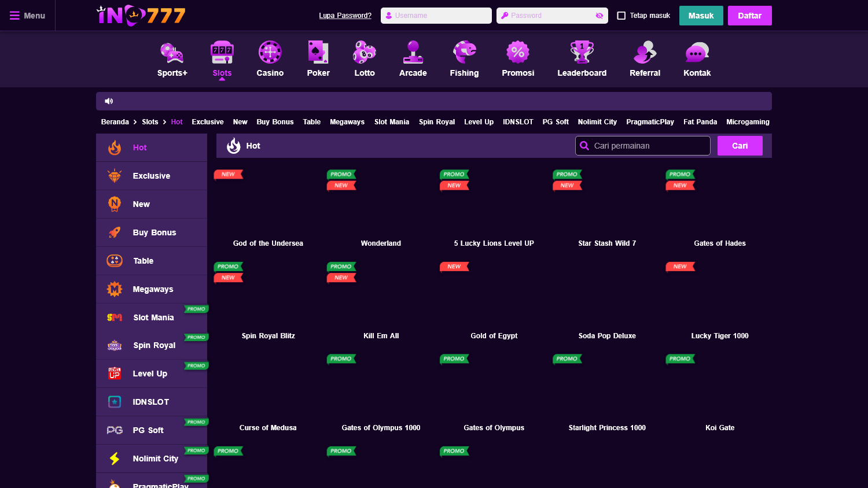Open the Arcade joystick icon
This screenshot has width=868, height=488.
[413, 53]
